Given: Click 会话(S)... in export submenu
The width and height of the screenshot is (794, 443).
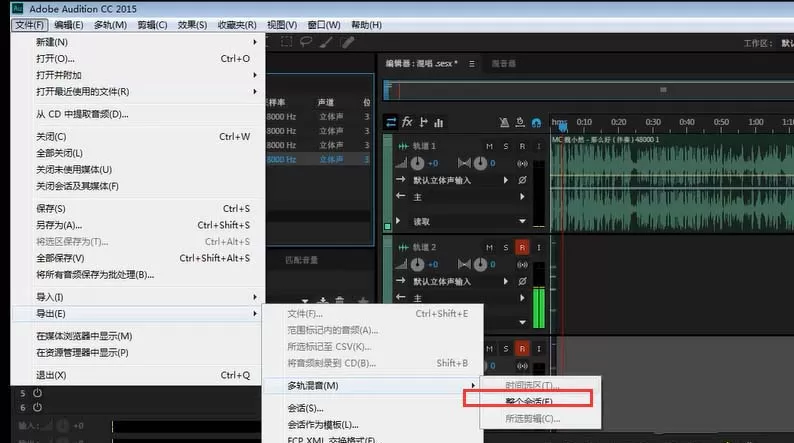Looking at the screenshot, I should (x=373, y=408).
